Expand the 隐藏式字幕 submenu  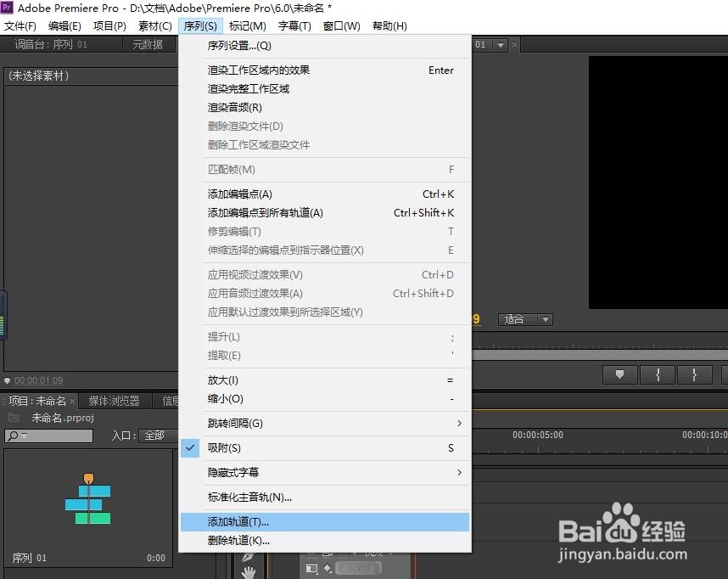324,473
